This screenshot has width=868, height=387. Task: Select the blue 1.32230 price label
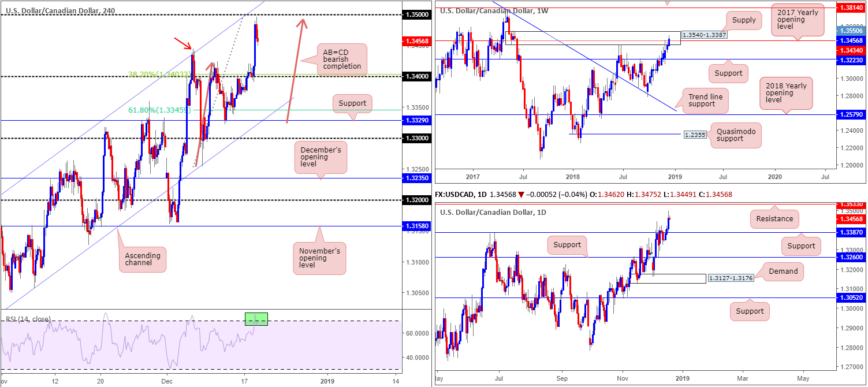pos(851,59)
